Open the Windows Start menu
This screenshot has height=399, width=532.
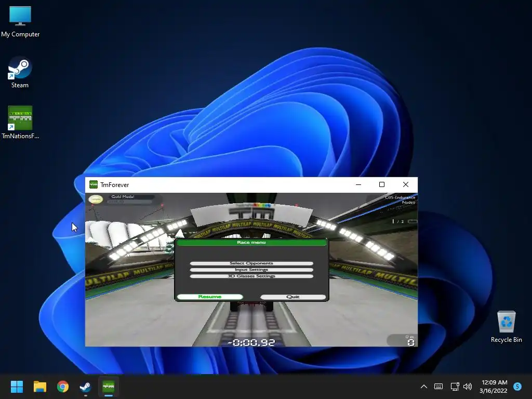point(17,387)
